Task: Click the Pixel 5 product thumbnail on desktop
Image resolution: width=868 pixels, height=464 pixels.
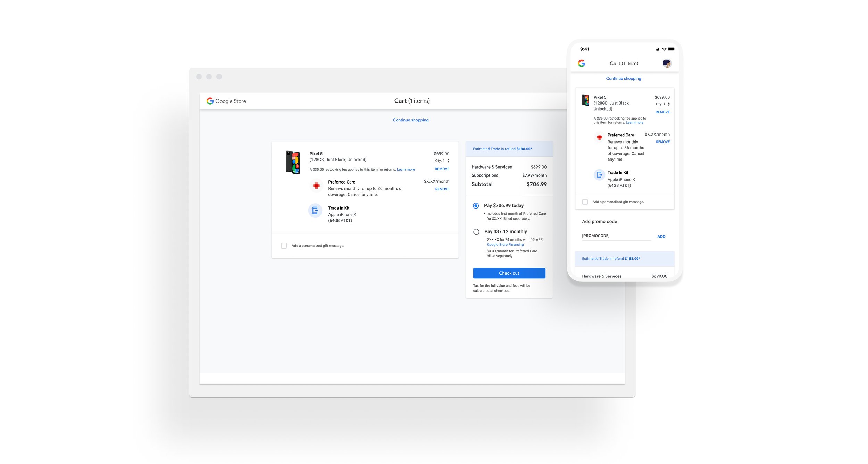Action: pyautogui.click(x=293, y=162)
